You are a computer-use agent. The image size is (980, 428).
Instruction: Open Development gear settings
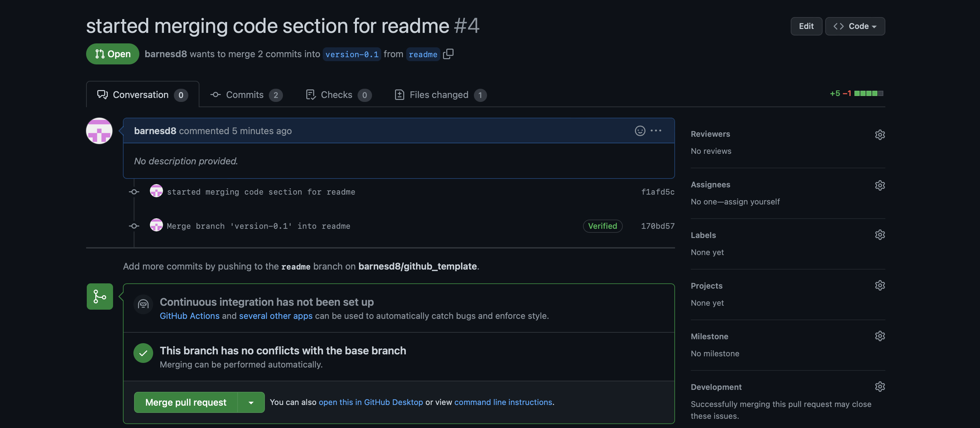879,387
